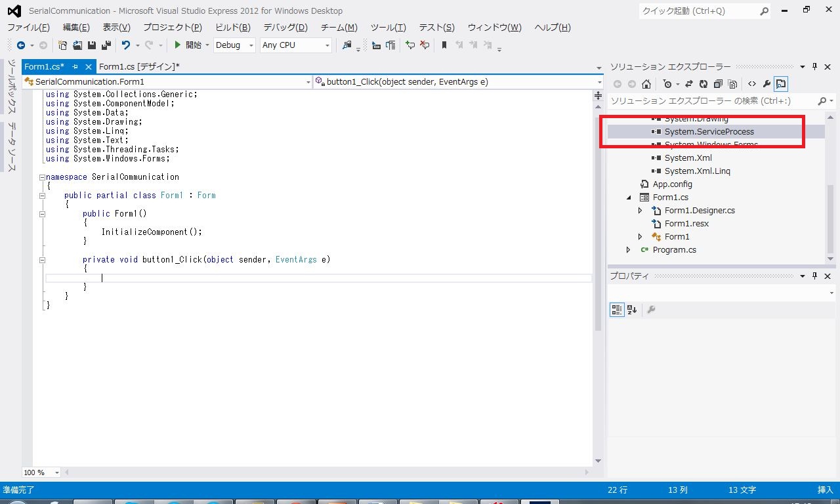Toggle auto-hide pin on Solution Explorer panel
The image size is (840, 504).
click(x=815, y=67)
